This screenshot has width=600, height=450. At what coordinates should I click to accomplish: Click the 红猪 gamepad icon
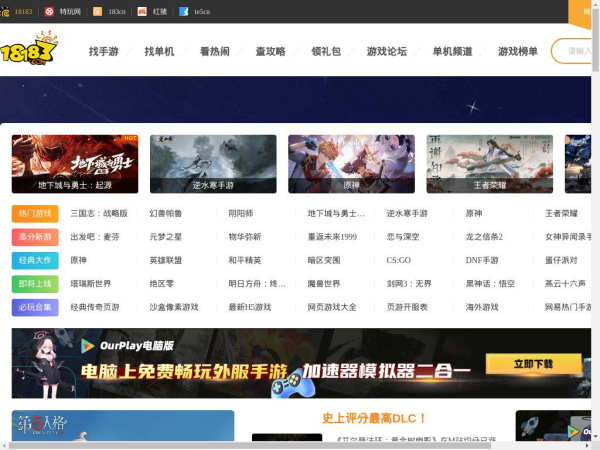coord(142,12)
